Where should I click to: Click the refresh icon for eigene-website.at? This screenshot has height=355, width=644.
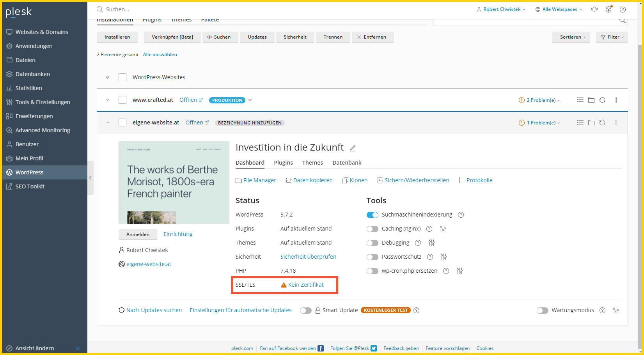pyautogui.click(x=602, y=122)
